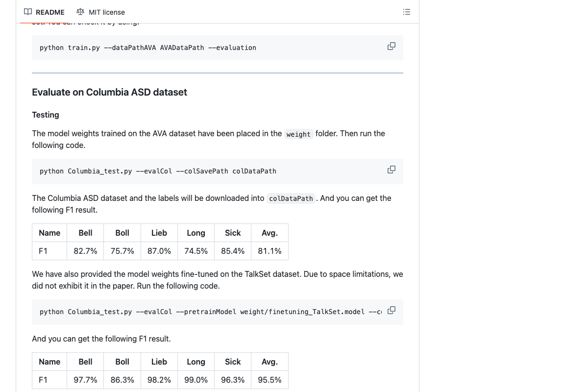Open the README outline list icon
The height and width of the screenshot is (392, 588).
point(406,12)
